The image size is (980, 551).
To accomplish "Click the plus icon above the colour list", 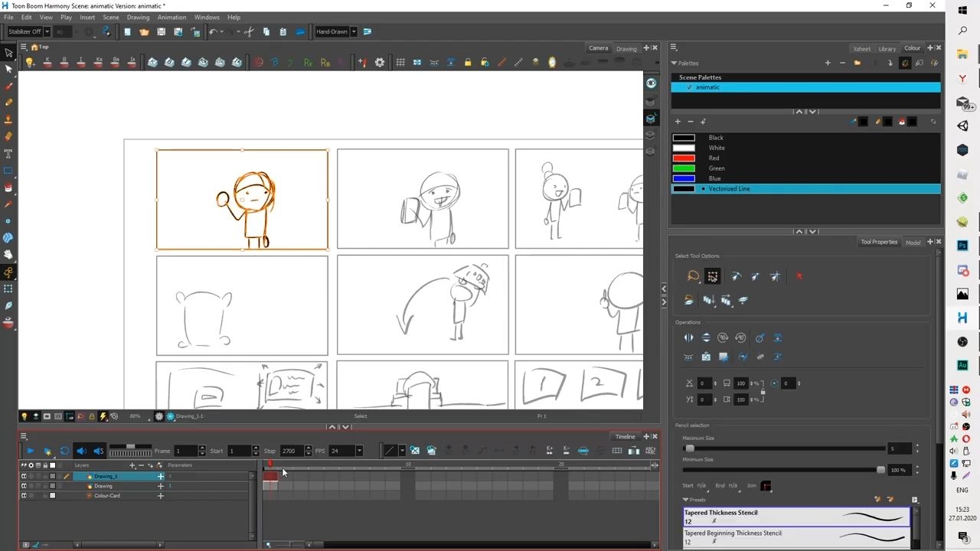I will [678, 121].
